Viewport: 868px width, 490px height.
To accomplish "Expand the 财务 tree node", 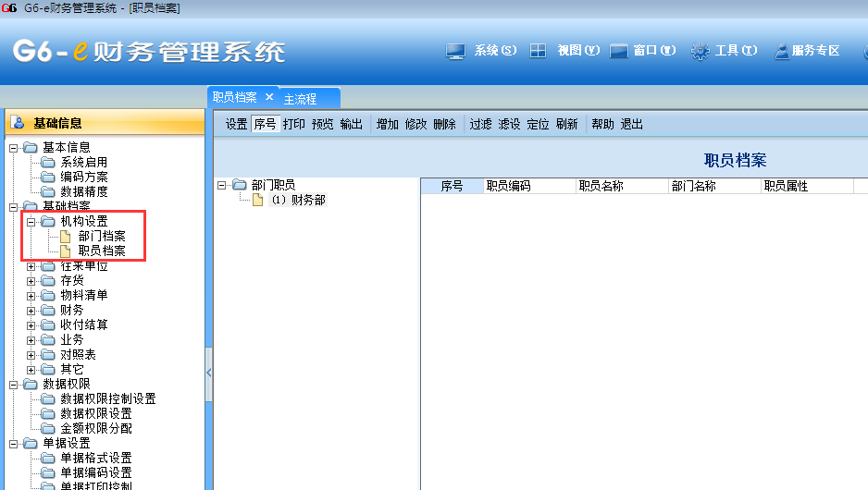I will click(x=31, y=311).
